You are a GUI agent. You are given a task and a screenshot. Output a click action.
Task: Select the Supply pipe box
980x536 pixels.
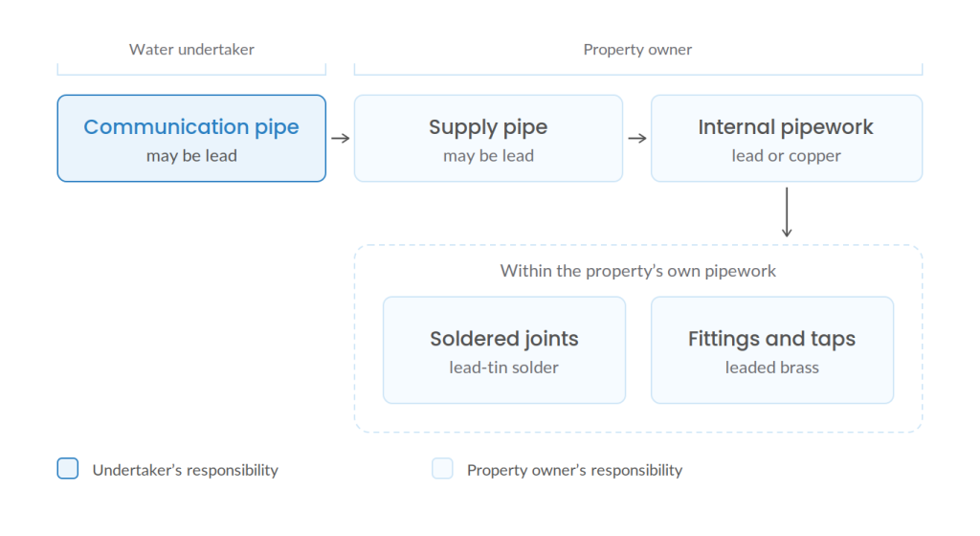(x=488, y=138)
